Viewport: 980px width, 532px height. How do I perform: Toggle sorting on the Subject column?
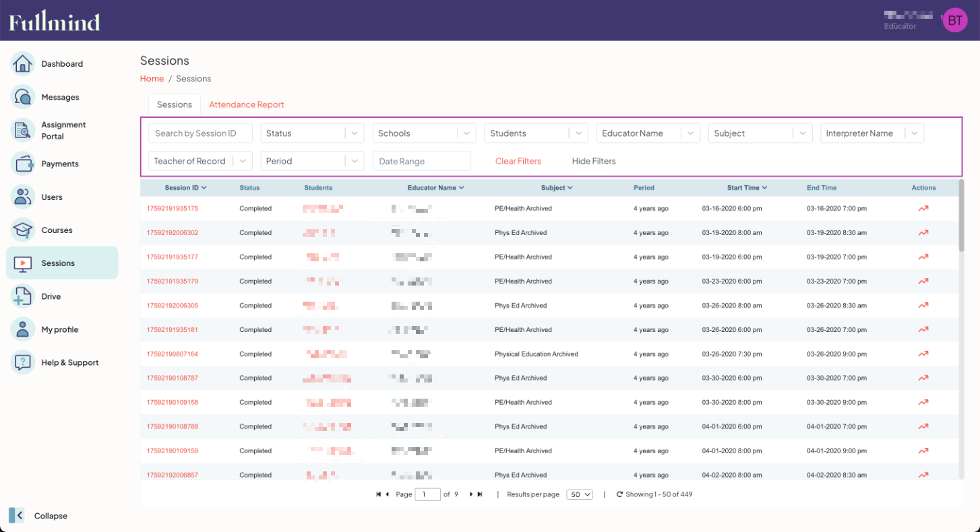(556, 187)
